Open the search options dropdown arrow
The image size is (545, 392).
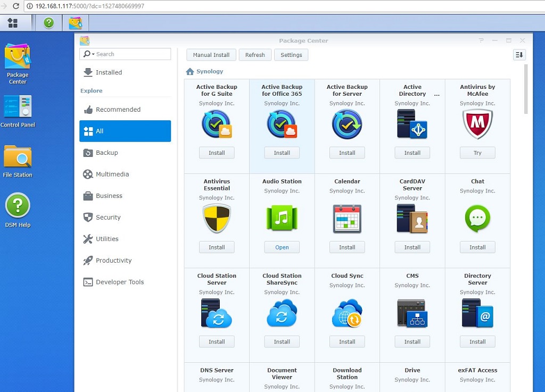pyautogui.click(x=93, y=54)
